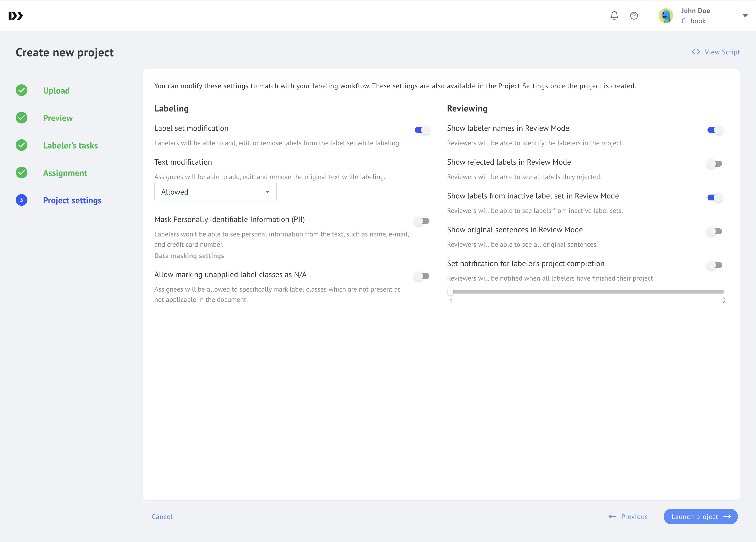Click the Labeling section heading
Image resolution: width=756 pixels, height=542 pixels.
[171, 109]
